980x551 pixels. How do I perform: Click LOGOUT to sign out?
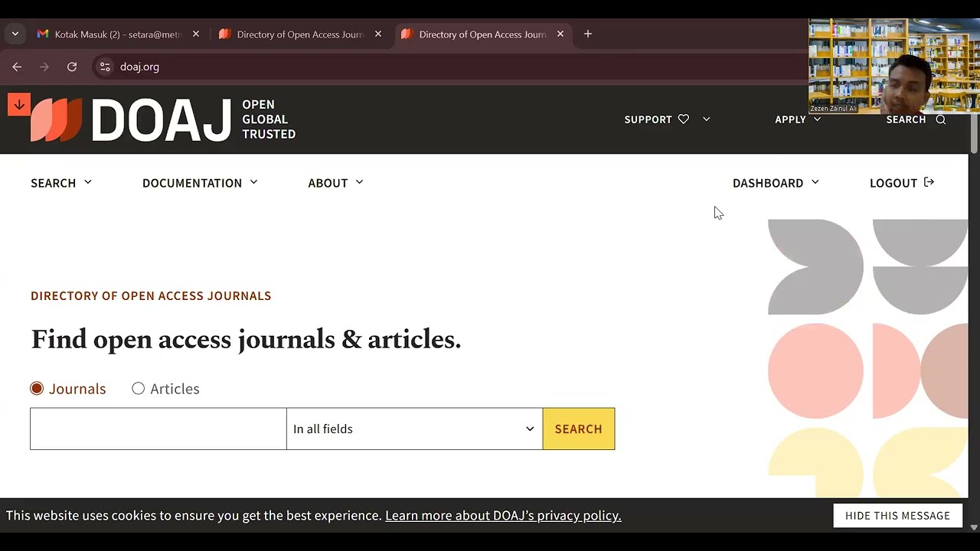[x=902, y=183]
